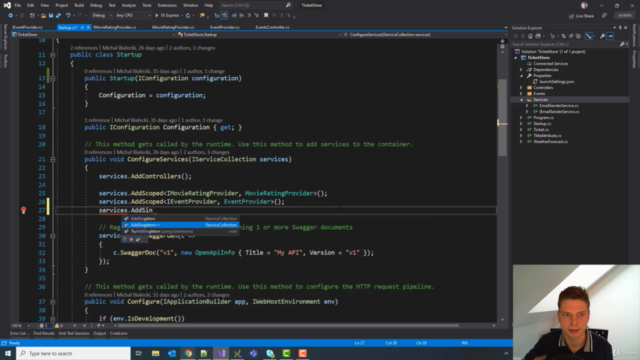Click the Navigate Backward toolbar icon

(11, 16)
